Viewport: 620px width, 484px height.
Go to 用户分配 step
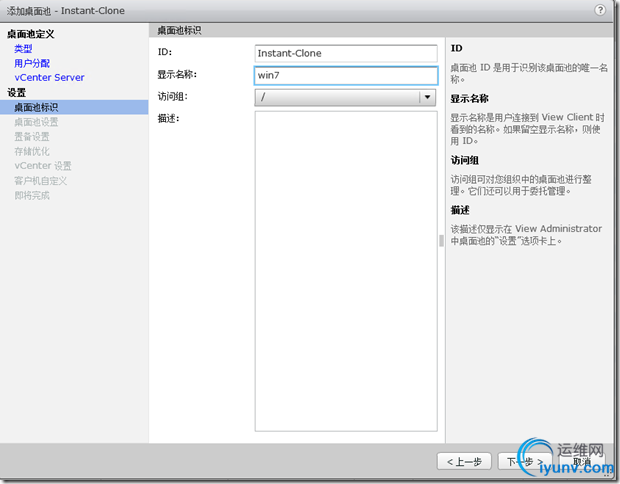point(32,63)
